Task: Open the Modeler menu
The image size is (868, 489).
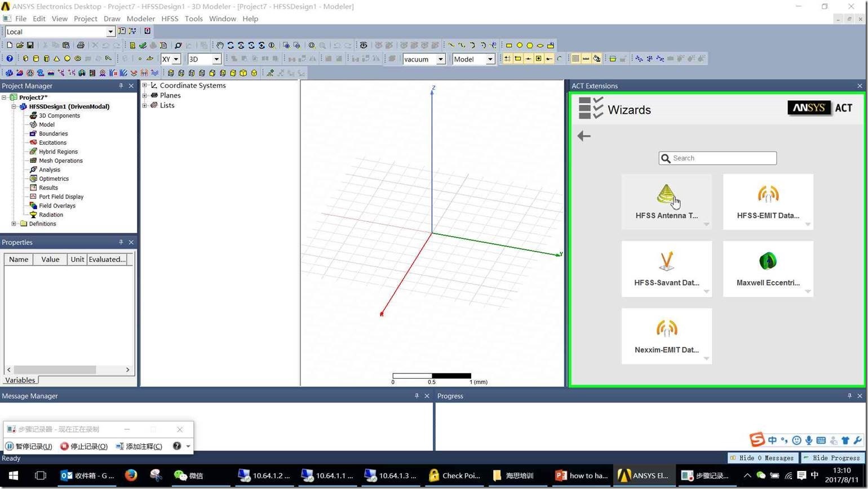Action: pyautogui.click(x=140, y=19)
